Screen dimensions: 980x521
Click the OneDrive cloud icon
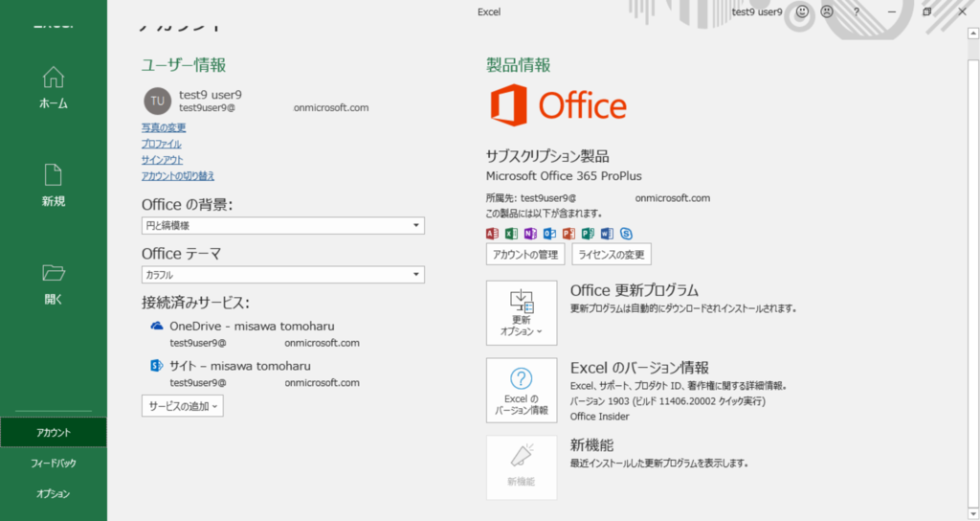pos(156,326)
